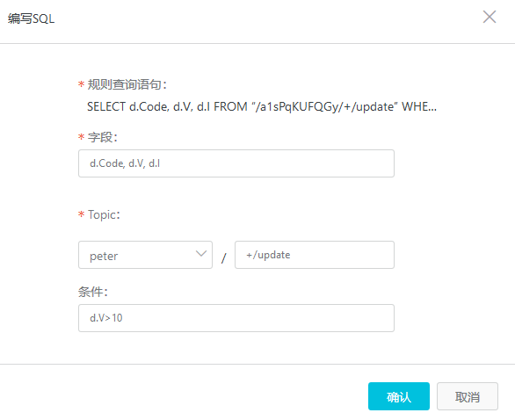Click the red asterisk beside Topic
The height and width of the screenshot is (420, 515).
pyautogui.click(x=81, y=214)
